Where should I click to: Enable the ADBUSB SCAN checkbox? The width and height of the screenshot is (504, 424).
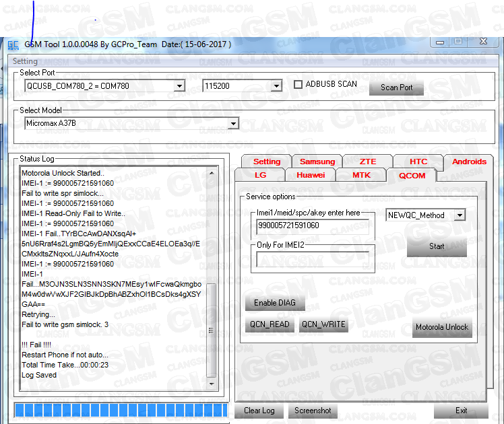tap(298, 84)
